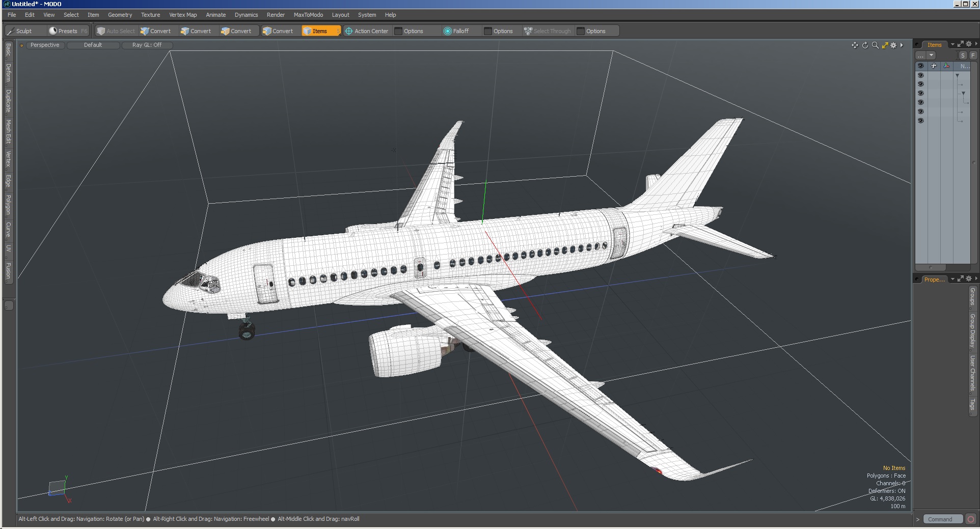
Task: Toggle visibility eye of topmost item row
Action: click(920, 75)
